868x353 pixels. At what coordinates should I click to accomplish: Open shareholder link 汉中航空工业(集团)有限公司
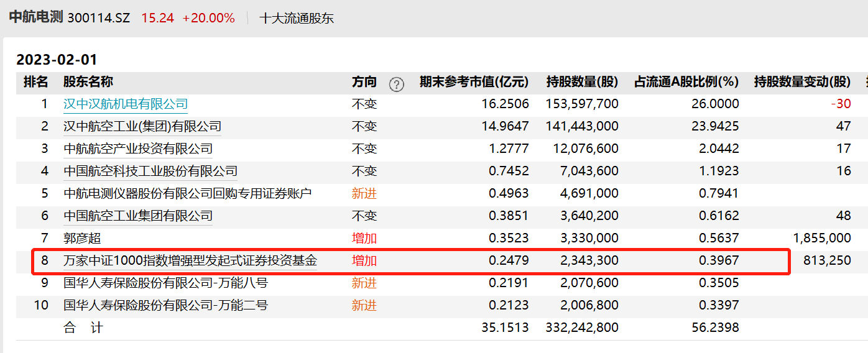(x=142, y=126)
